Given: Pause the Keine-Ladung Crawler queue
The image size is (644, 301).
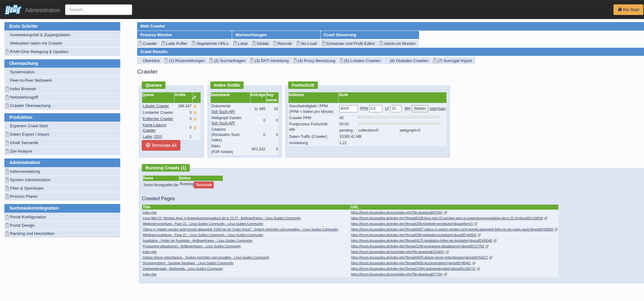Looking at the screenshot, I should point(195,128).
